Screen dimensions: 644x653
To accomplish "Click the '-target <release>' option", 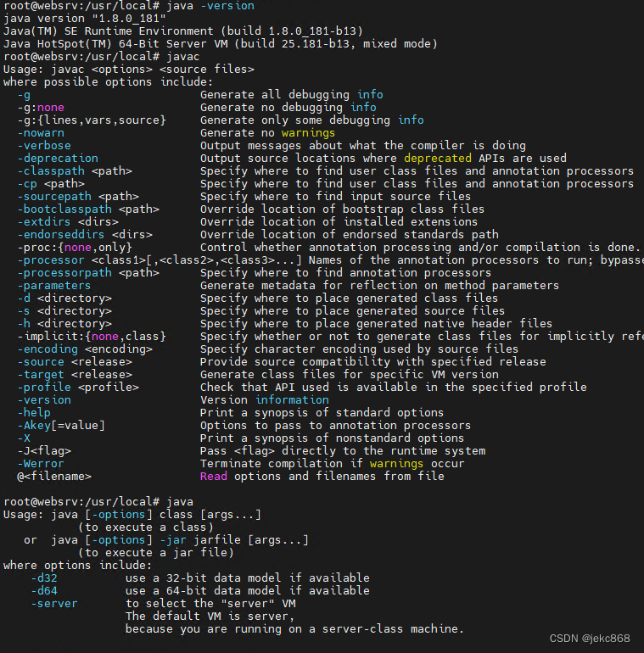I will point(75,374).
